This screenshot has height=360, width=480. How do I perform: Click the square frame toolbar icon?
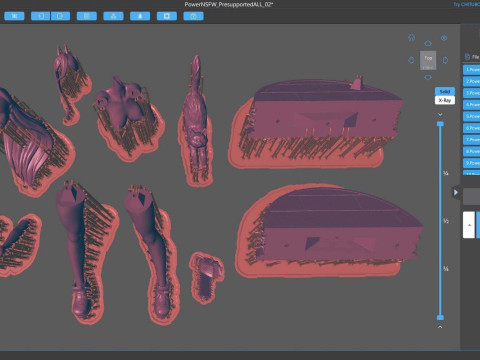(x=167, y=16)
